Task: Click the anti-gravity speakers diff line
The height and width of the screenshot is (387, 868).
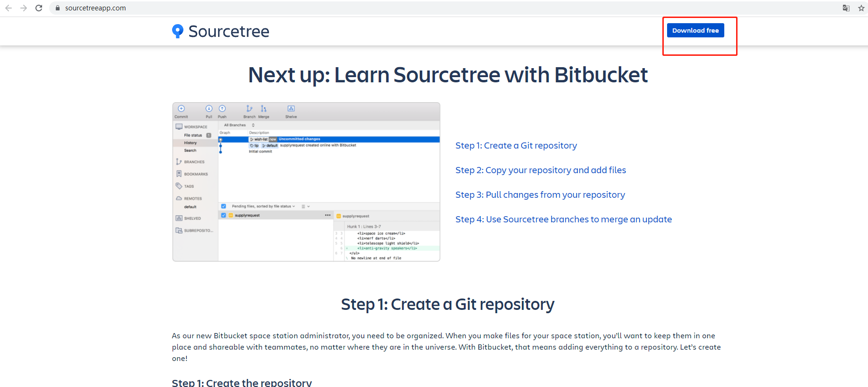Action: click(x=387, y=248)
